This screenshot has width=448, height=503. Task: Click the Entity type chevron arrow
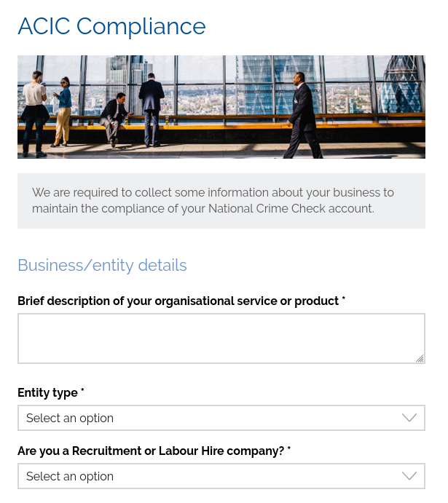tap(409, 418)
